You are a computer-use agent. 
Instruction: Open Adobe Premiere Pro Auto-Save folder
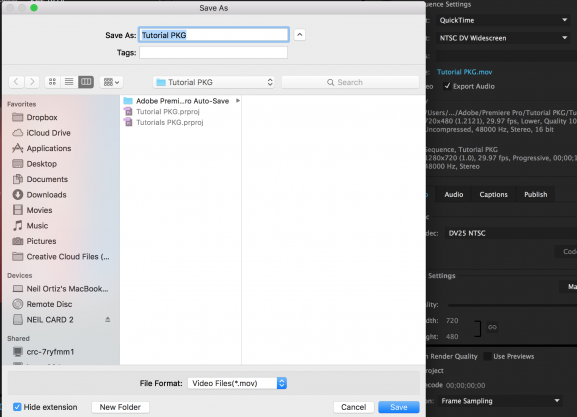[183, 101]
